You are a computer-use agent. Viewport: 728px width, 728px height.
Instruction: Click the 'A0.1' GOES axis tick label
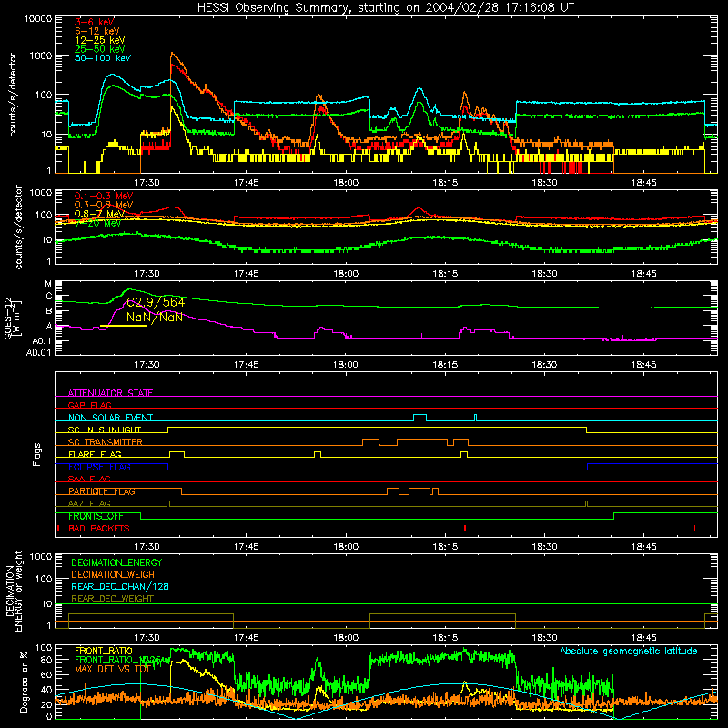coord(42,341)
